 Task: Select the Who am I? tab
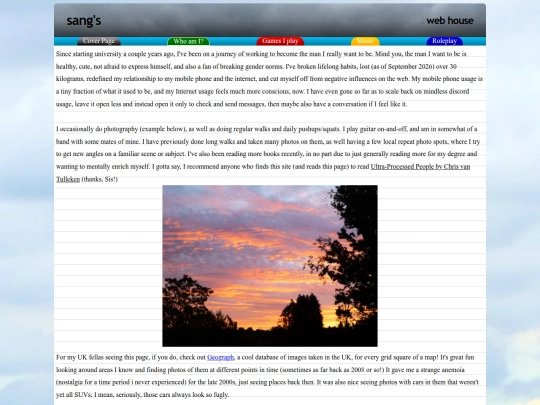tap(188, 41)
